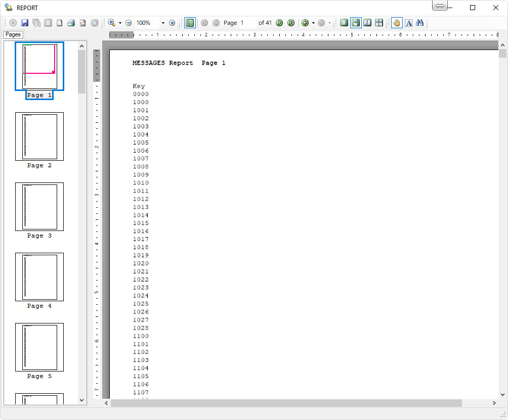The width and height of the screenshot is (508, 420).
Task: Save the report using the floppy icon
Action: (25, 23)
